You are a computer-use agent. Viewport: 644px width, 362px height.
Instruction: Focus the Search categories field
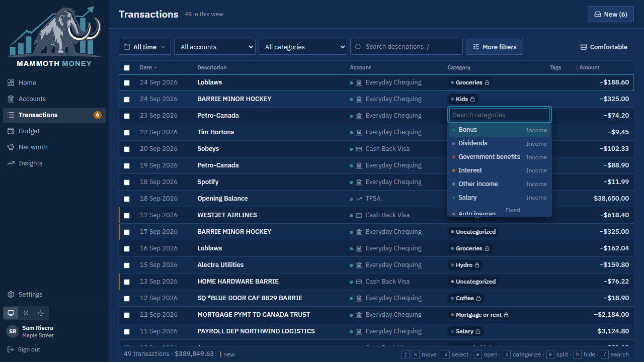point(500,115)
